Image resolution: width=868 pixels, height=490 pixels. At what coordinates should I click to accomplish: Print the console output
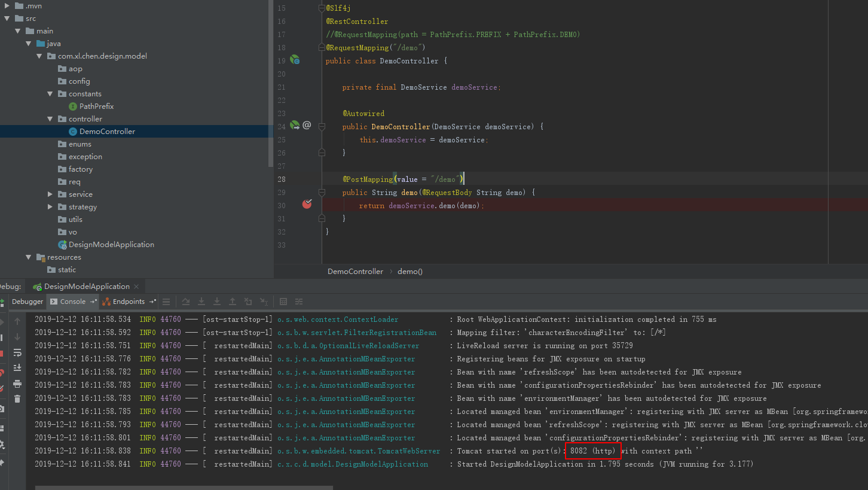[x=17, y=384]
